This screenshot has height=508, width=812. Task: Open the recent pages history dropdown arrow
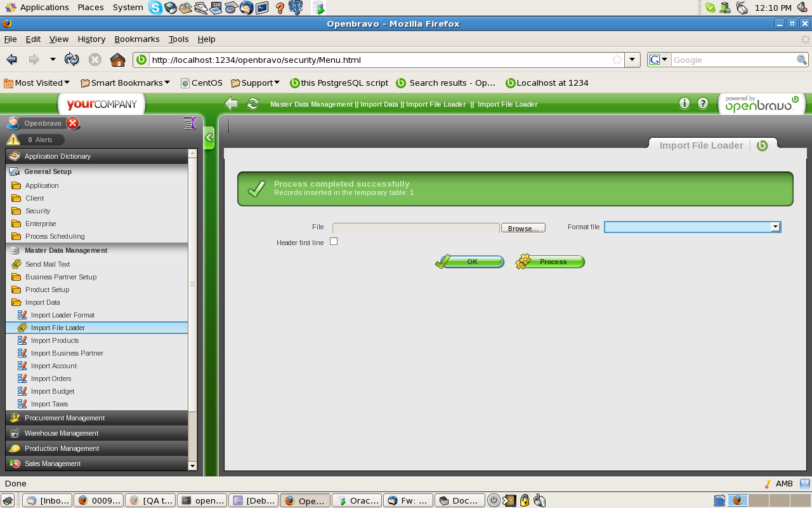(x=53, y=60)
